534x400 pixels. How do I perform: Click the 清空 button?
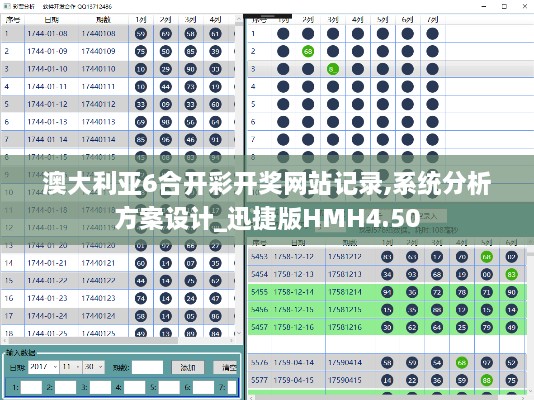click(x=225, y=367)
